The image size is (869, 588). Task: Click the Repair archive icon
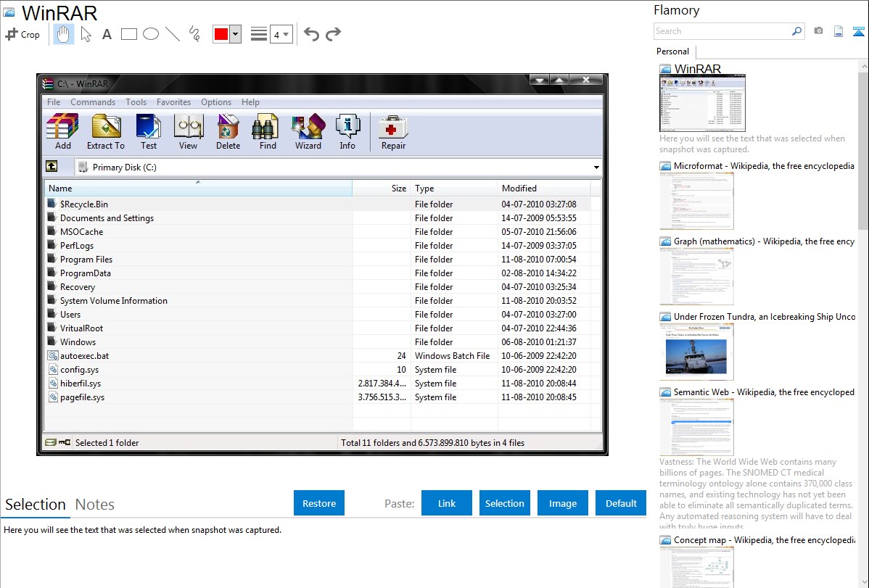coord(393,132)
